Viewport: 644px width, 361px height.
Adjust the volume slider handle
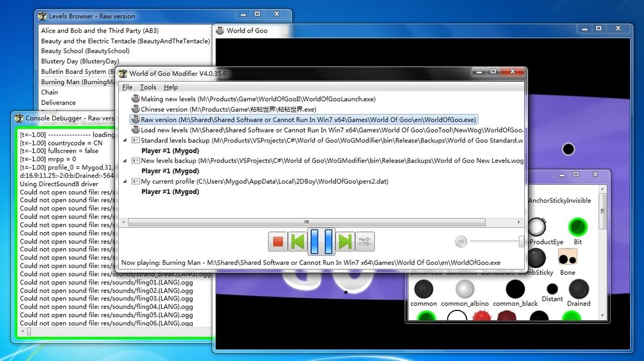521,242
